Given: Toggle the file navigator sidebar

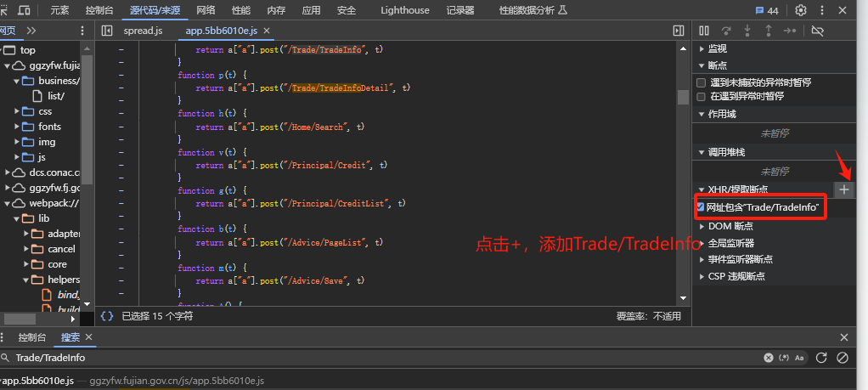Looking at the screenshot, I should coord(107,31).
